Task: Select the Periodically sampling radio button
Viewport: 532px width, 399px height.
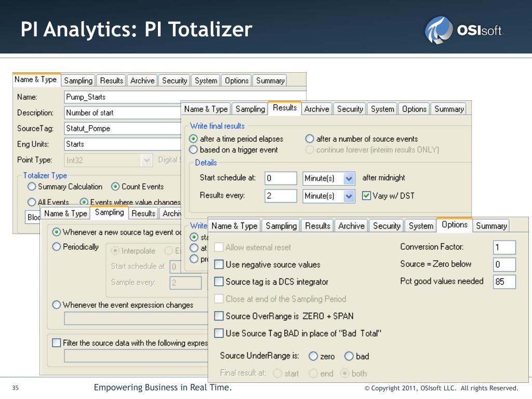Action: 57,247
